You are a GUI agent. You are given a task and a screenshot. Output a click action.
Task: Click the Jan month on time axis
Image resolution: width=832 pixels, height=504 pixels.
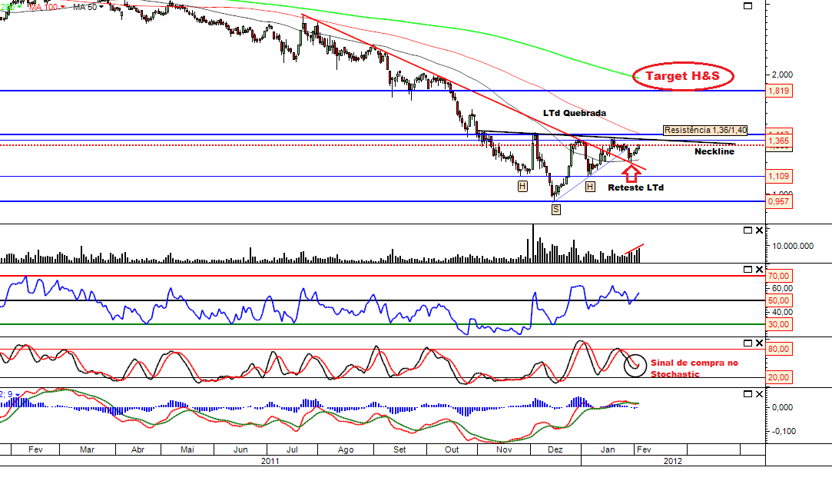point(608,449)
